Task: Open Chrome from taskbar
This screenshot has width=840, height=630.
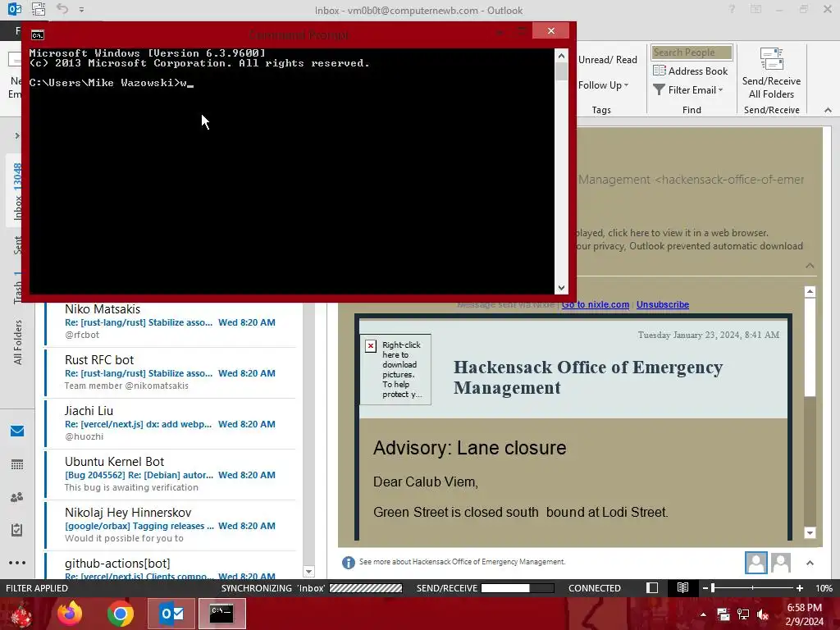Action: (121, 614)
